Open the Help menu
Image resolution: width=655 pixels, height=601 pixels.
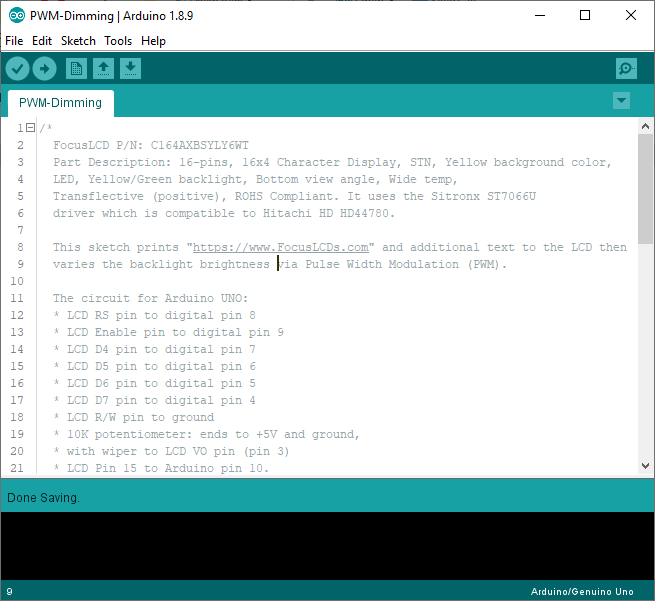click(153, 41)
